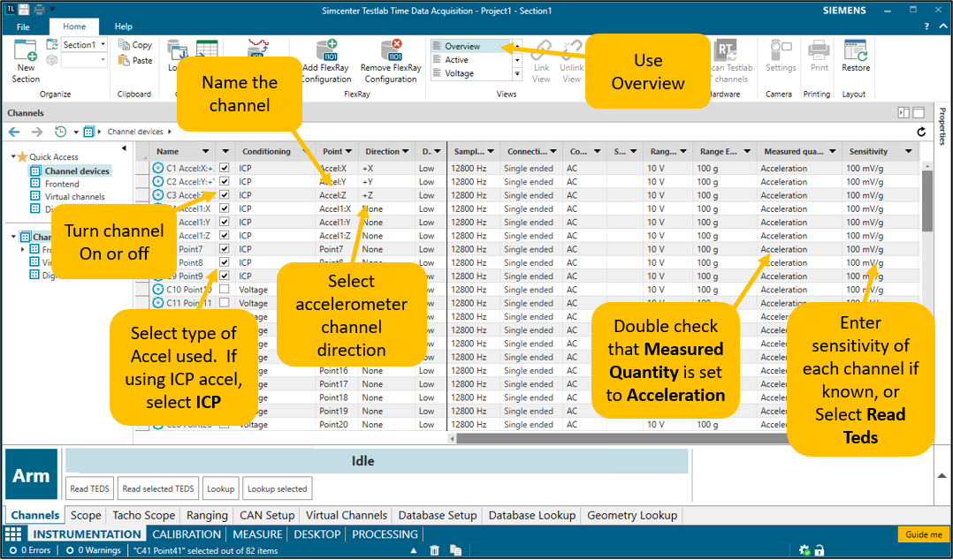This screenshot has height=560, width=953.
Task: Collapse the Quick Access tree node
Action: [13, 156]
